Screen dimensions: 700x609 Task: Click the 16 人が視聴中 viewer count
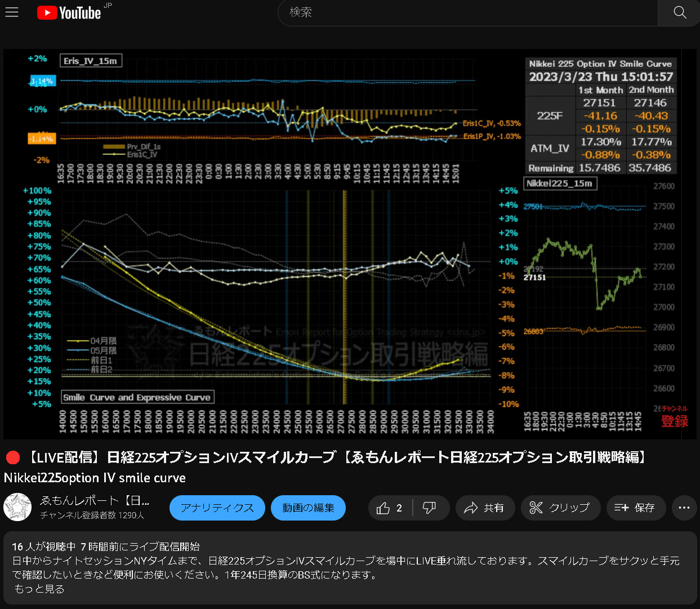tap(43, 546)
